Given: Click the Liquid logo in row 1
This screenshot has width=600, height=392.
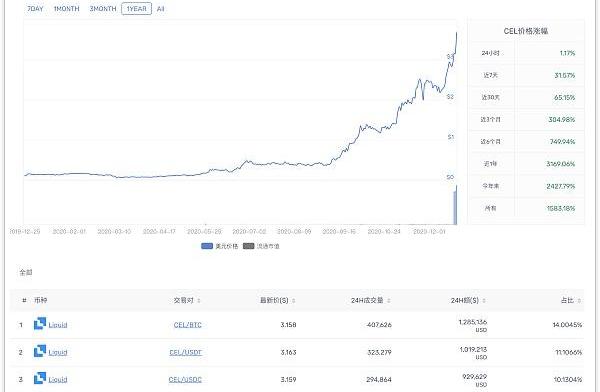Looking at the screenshot, I should [40, 324].
